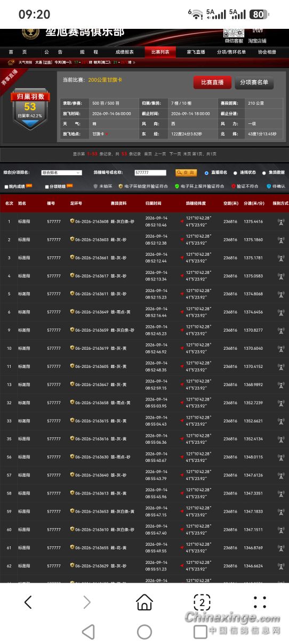289x644 pixels.
Task: Tap the browser home icon
Action: (x=144, y=602)
